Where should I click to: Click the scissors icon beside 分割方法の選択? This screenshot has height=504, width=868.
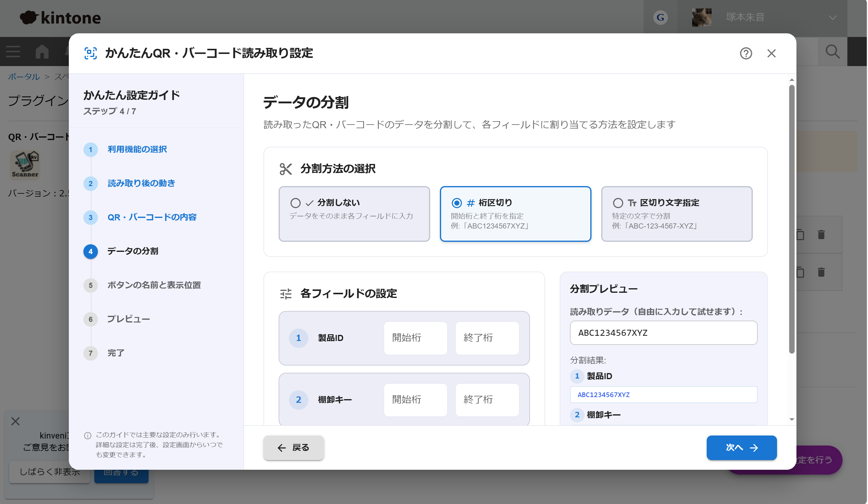pyautogui.click(x=286, y=169)
